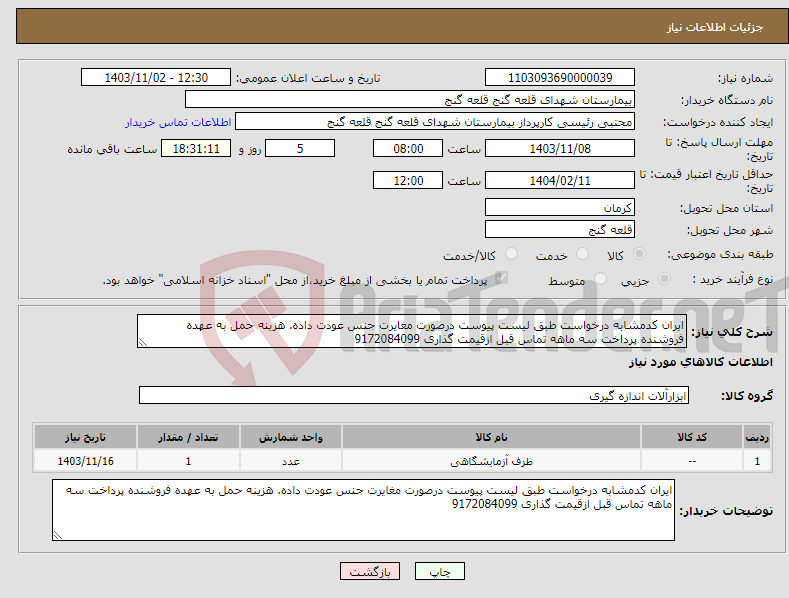Click the تاریخ نیاز column header
789x598 pixels.
[85, 437]
